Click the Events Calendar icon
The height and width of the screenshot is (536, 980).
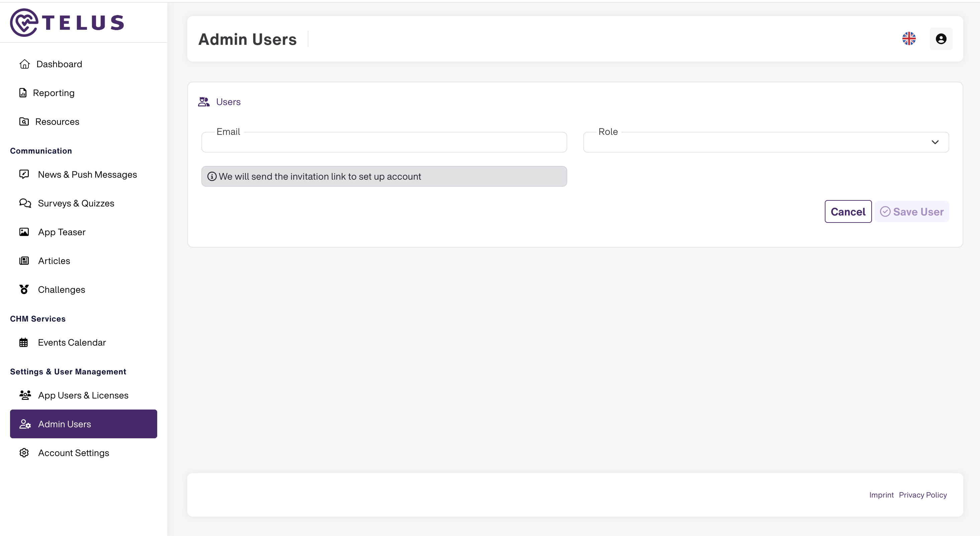tap(24, 342)
